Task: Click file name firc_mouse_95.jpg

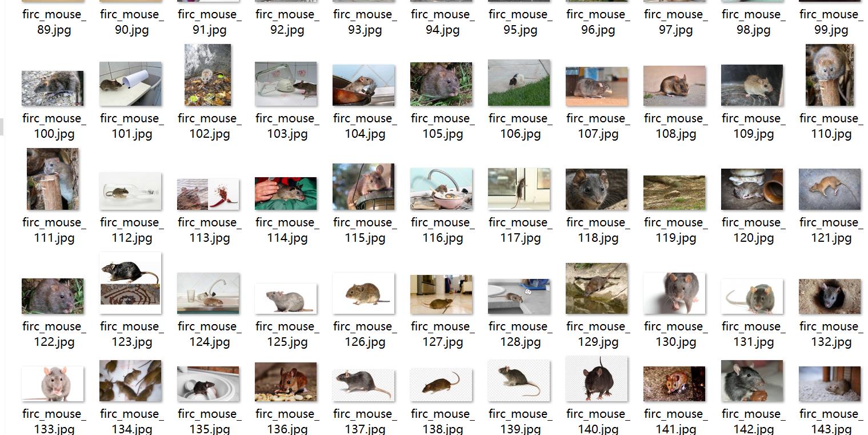Action: [x=520, y=22]
